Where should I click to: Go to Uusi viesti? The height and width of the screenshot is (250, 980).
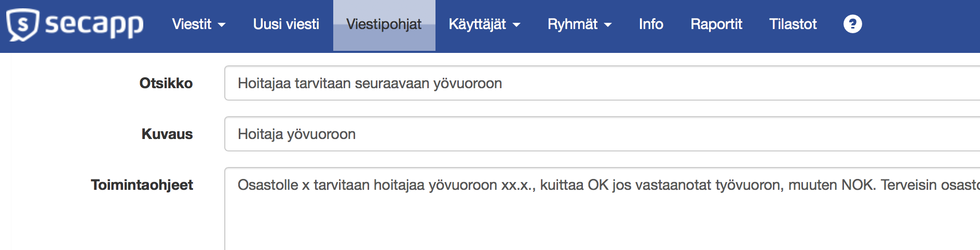coord(286,24)
